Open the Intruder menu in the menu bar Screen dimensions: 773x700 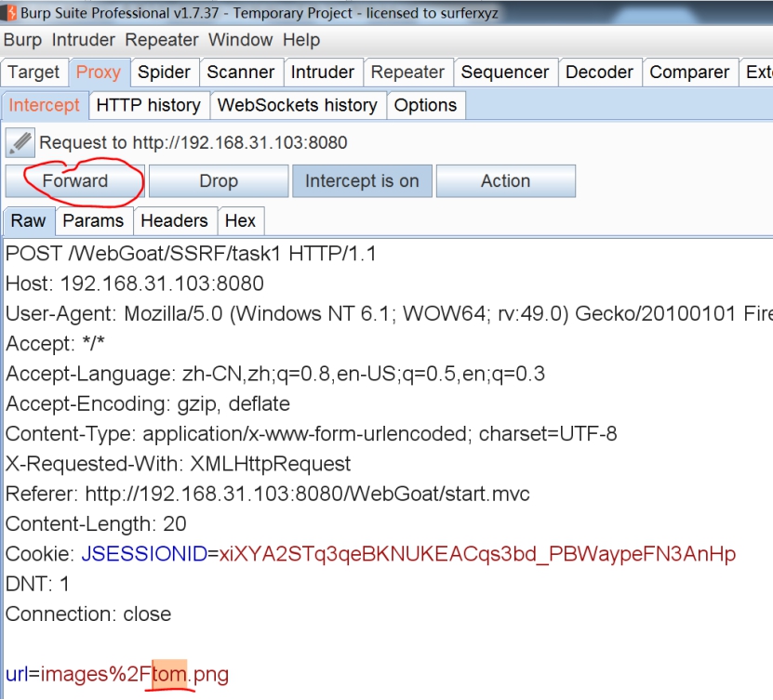click(84, 40)
